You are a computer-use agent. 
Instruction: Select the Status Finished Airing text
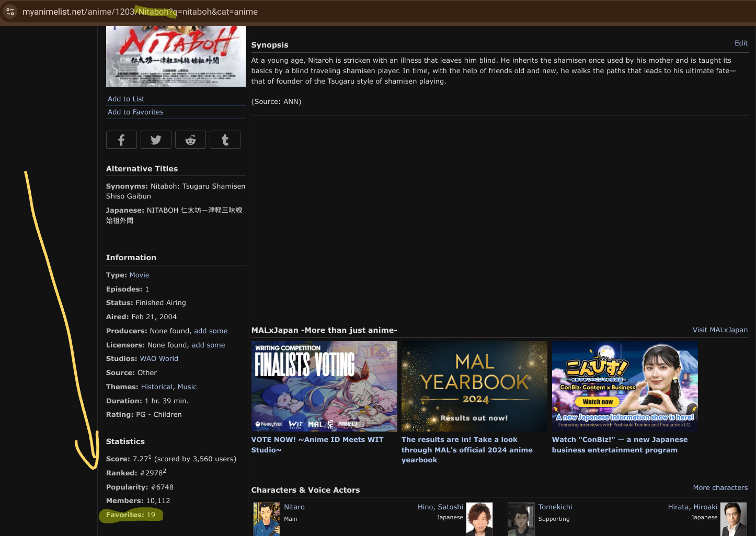pyautogui.click(x=146, y=302)
